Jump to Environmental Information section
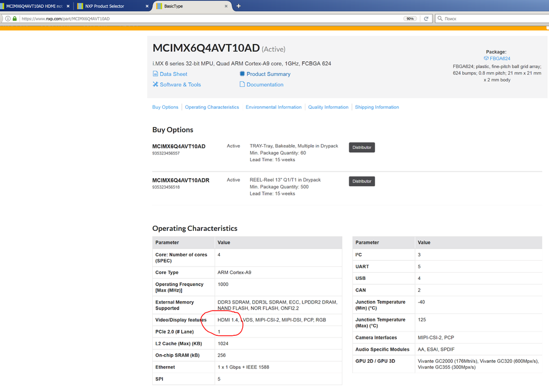The height and width of the screenshot is (392, 549). pos(274,107)
